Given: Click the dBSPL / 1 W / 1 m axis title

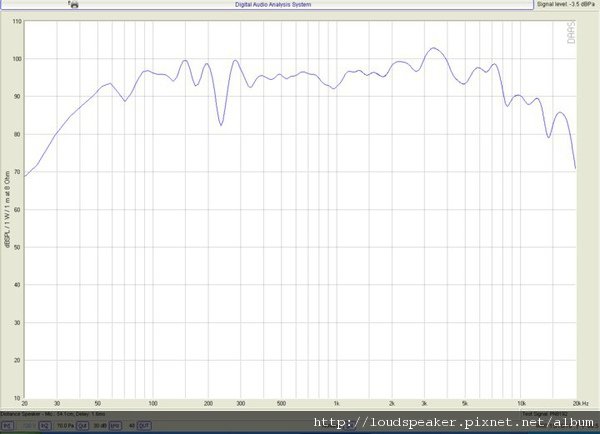Looking at the screenshot, I should tap(7, 209).
